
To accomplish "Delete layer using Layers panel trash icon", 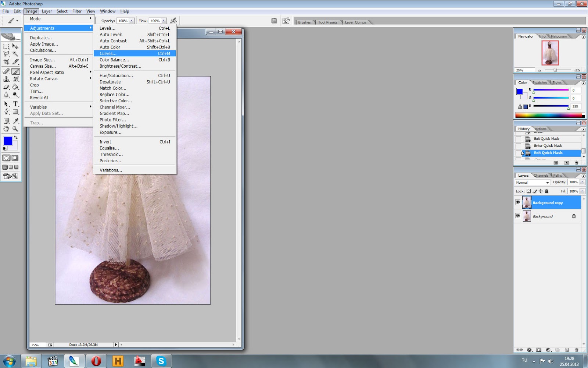I will (576, 350).
